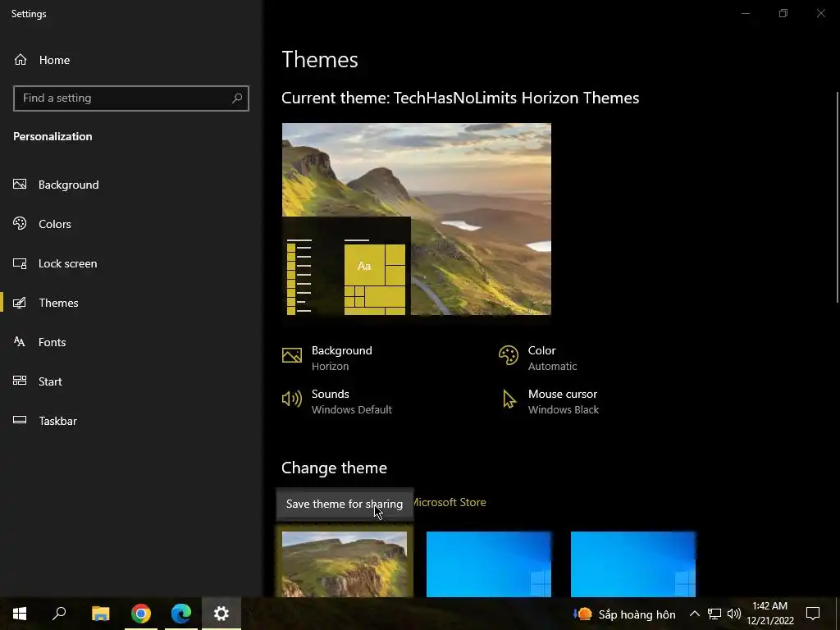Click the Start tiles icon in sidebar
This screenshot has height=630, width=840.
(x=20, y=381)
